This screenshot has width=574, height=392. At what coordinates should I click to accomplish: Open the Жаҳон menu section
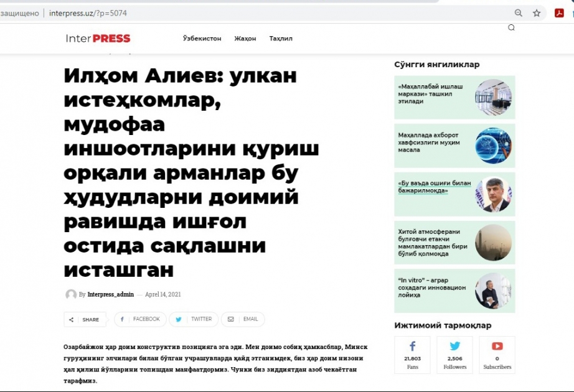click(x=245, y=39)
